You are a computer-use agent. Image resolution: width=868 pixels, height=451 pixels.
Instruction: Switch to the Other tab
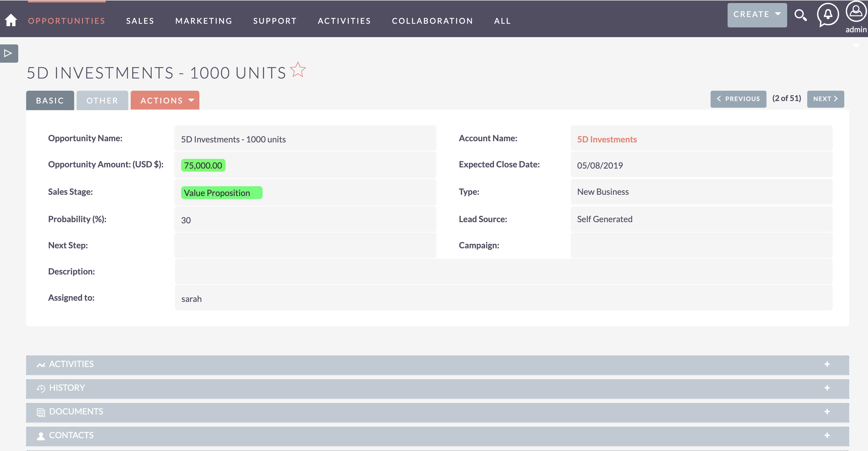point(102,100)
